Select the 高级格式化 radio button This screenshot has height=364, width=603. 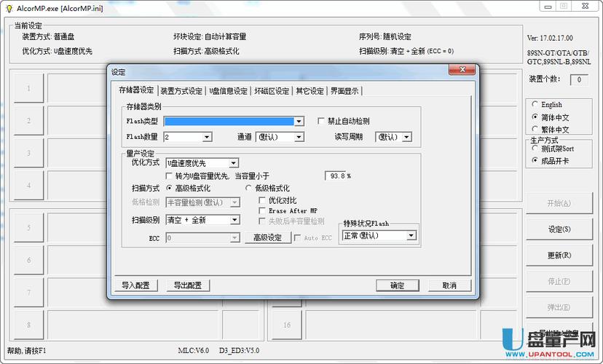(169, 188)
